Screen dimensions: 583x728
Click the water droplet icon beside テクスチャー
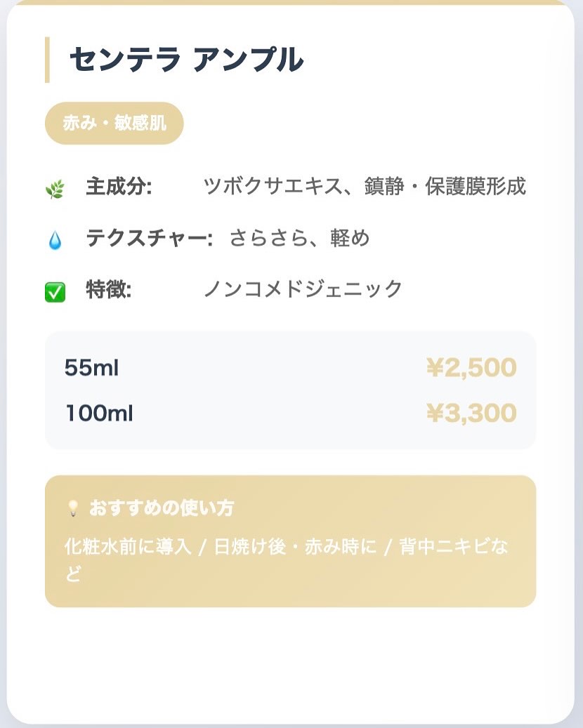55,241
